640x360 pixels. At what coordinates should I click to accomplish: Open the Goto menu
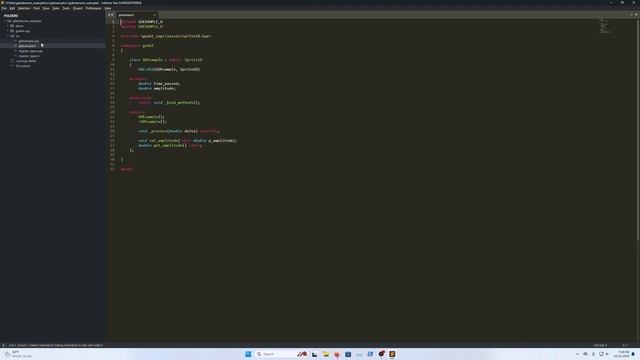point(56,8)
